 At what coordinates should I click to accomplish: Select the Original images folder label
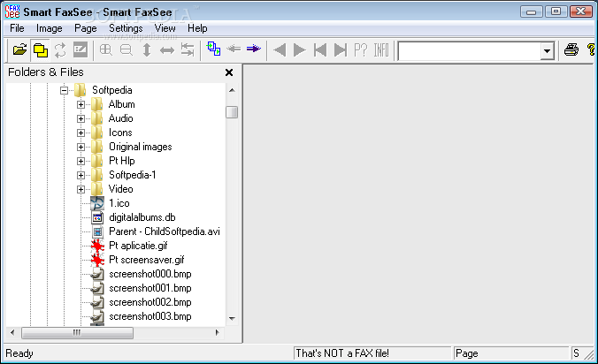click(141, 147)
